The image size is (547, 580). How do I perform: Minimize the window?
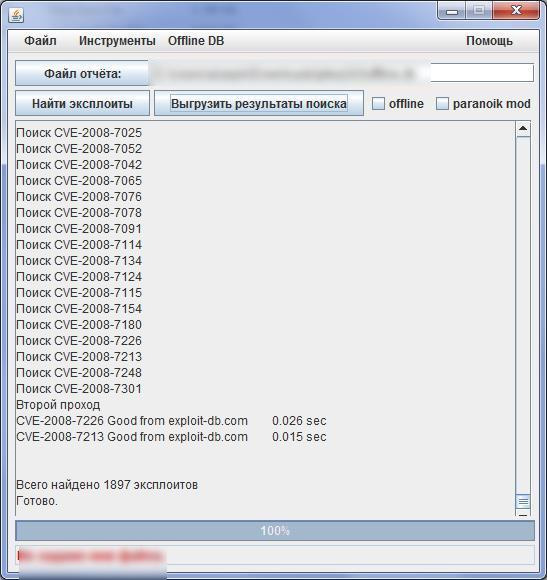point(452,11)
